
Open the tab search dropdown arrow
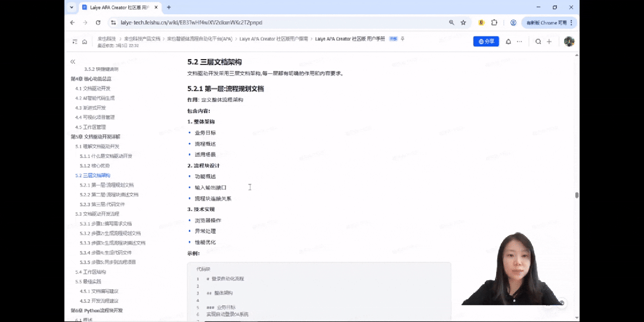pos(72,7)
